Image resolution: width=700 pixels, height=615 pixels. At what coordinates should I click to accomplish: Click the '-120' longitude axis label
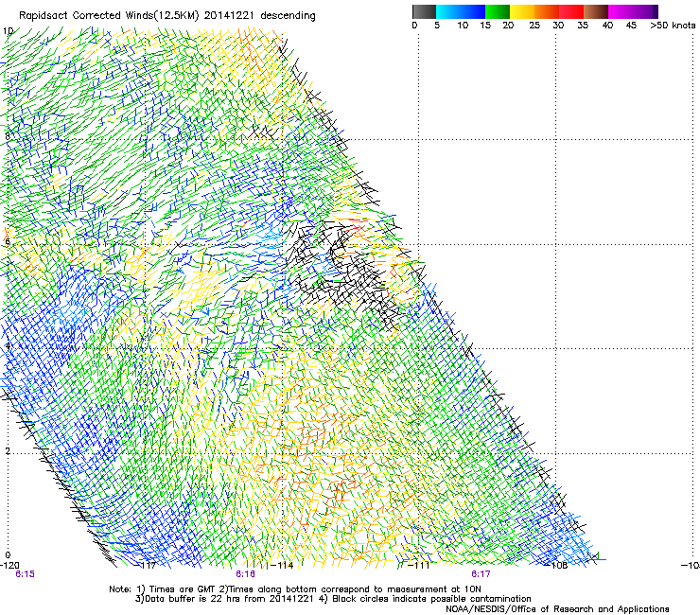(x=9, y=566)
